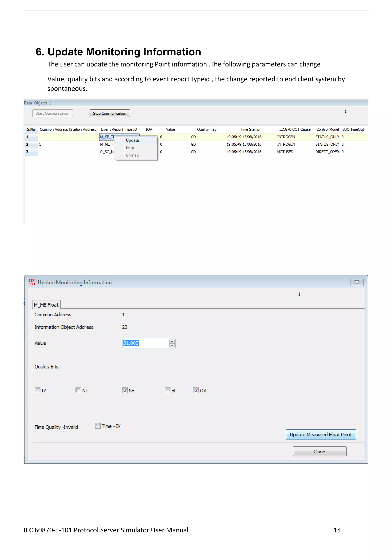The image size is (392, 555).
Task: Choose unmap from the context menu
Action: (x=136, y=155)
